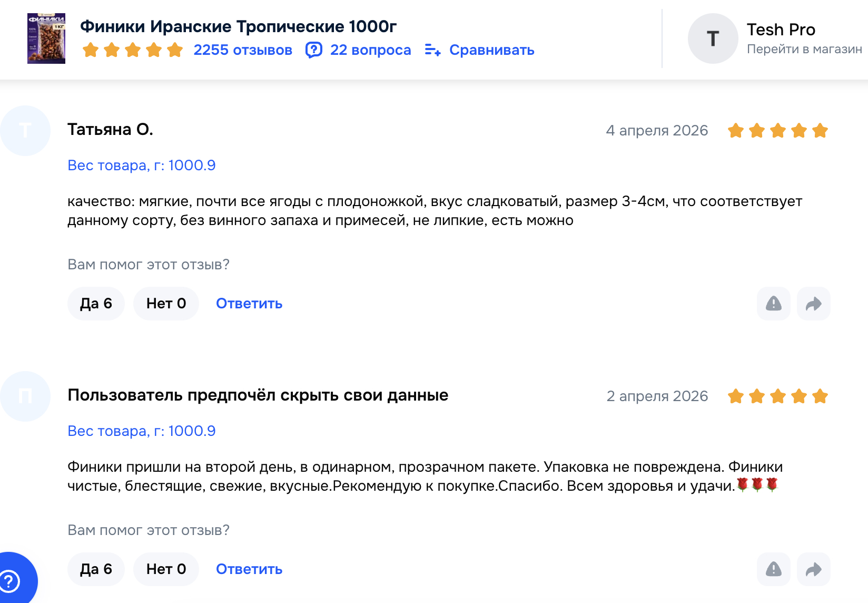The width and height of the screenshot is (868, 603).
Task: Share Татьяна's review via arrow icon
Action: [x=813, y=304]
